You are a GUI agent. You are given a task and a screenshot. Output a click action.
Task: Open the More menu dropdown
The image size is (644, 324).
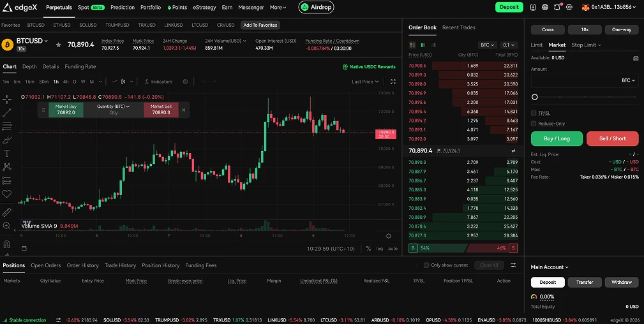coord(278,8)
